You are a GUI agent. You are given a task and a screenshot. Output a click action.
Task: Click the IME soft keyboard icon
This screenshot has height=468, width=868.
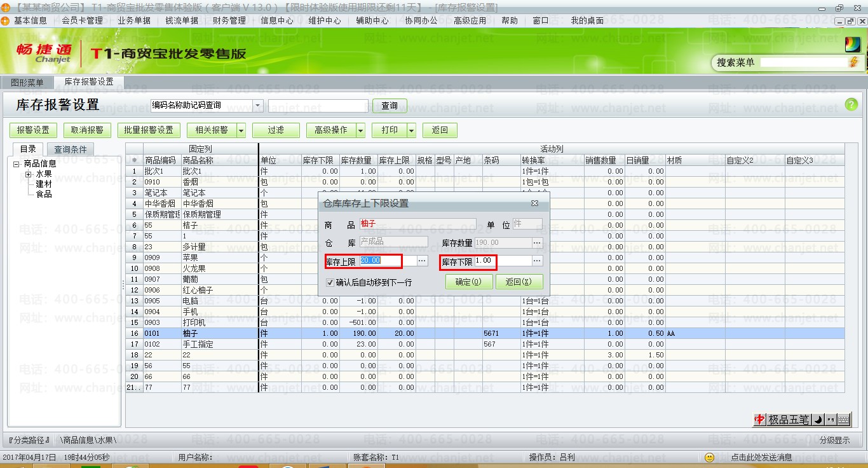click(843, 420)
